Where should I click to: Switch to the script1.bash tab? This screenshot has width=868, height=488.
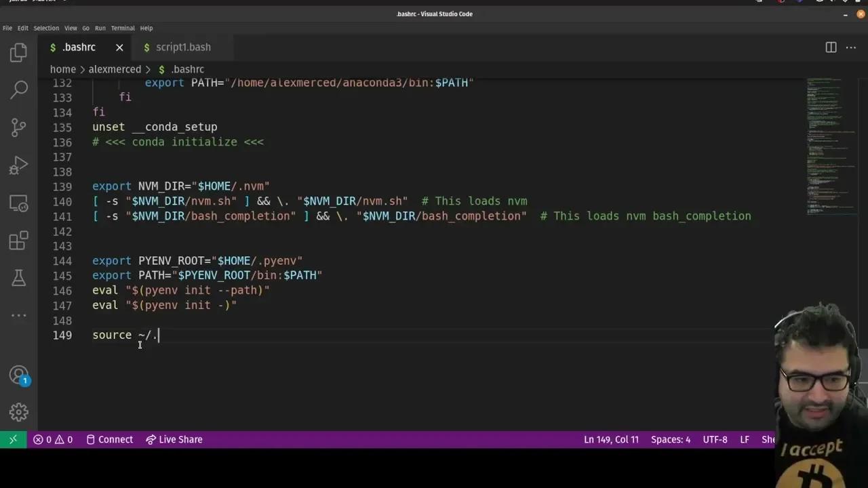click(x=182, y=47)
